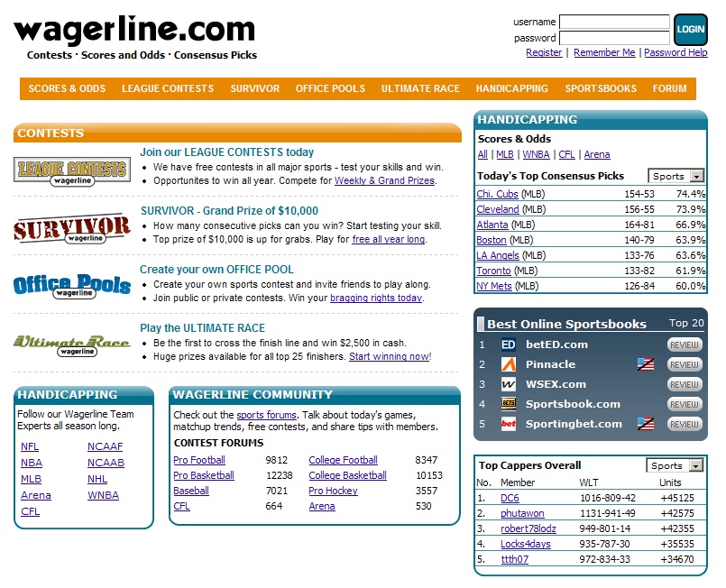Open the Start winning now link

389,356
